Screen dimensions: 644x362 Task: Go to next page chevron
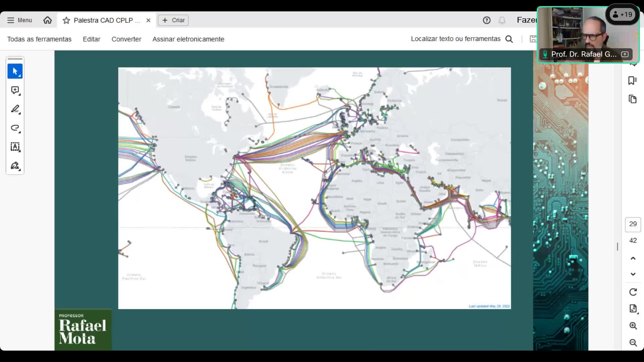coord(633,274)
